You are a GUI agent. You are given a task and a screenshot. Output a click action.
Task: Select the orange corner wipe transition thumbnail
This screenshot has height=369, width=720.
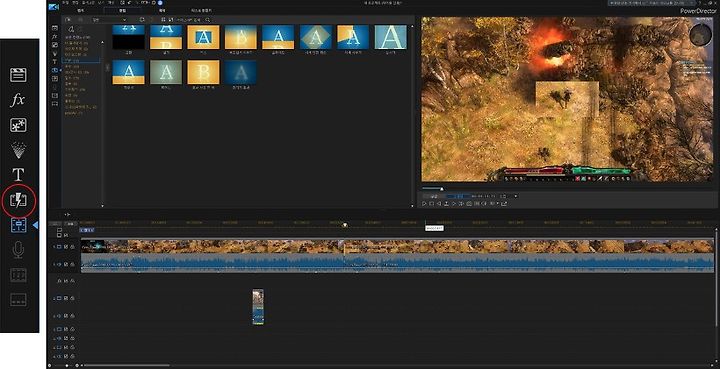click(353, 37)
